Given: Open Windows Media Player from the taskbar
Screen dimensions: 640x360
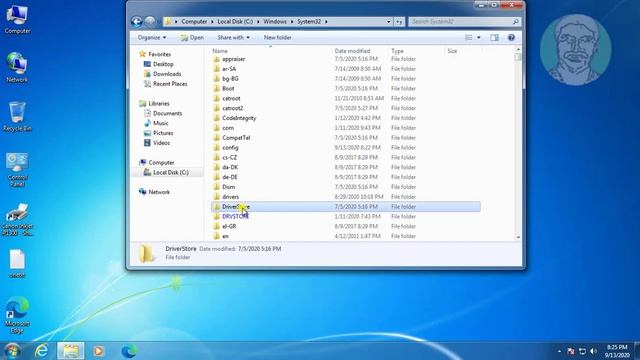Looking at the screenshot, I should click(x=98, y=351).
